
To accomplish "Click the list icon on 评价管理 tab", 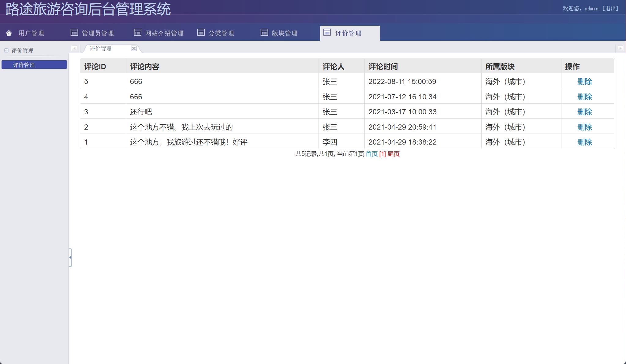I will click(x=327, y=32).
